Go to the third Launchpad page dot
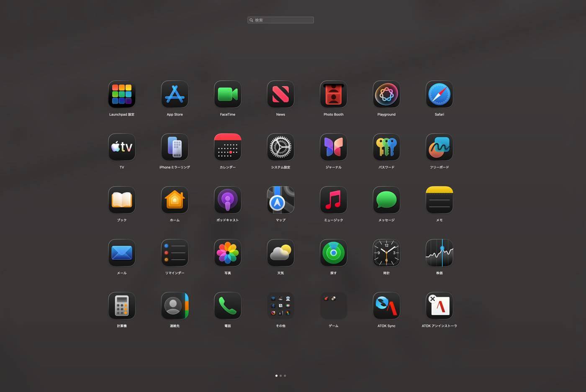The height and width of the screenshot is (392, 586). pos(285,376)
